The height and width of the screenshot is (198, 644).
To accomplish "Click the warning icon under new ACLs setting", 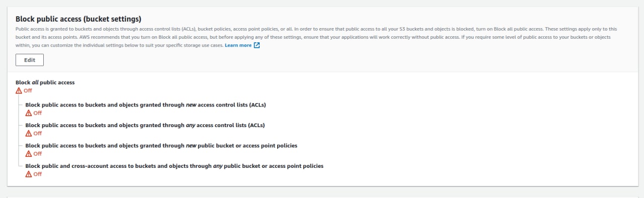I will coord(29,113).
